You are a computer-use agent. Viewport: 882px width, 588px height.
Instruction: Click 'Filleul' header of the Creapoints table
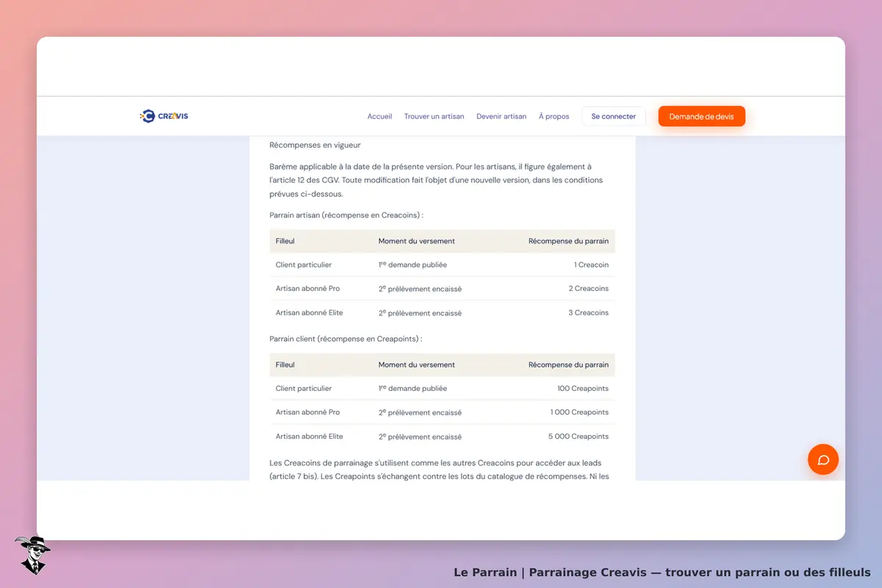(285, 365)
